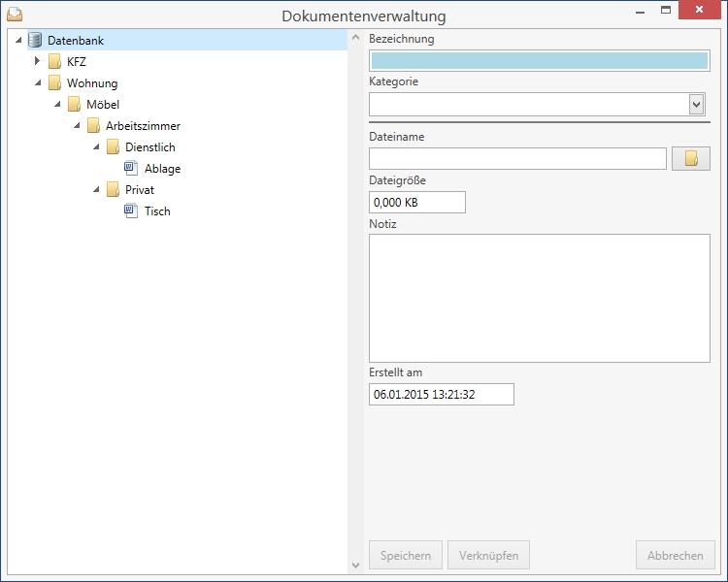
Task: Focus the Bezeichnung input field
Action: (540, 61)
